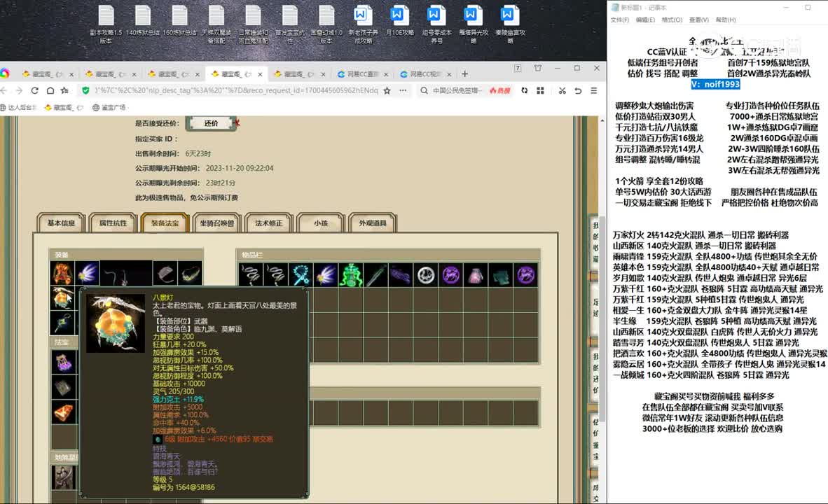Click first silver serpent inventory item
This screenshot has width=828, height=504.
click(250, 275)
